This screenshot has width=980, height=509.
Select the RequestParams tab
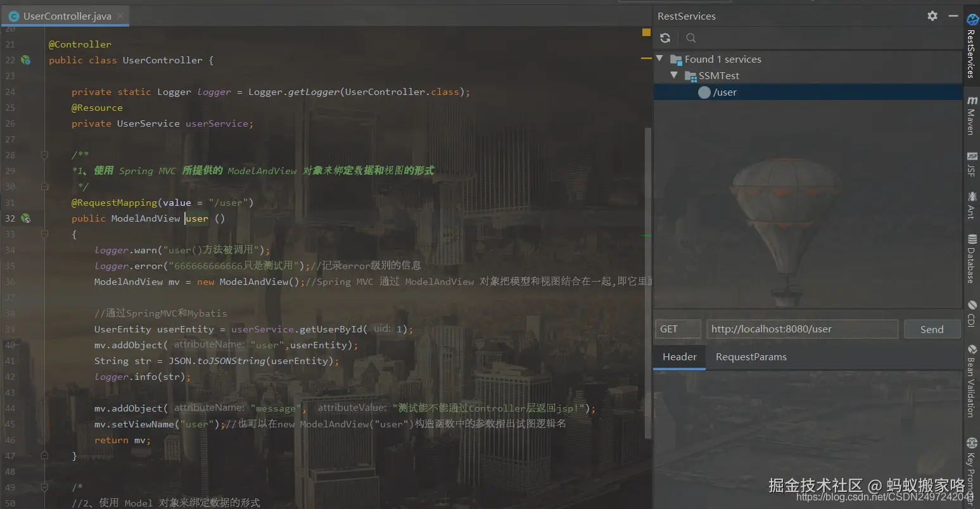[x=751, y=357]
